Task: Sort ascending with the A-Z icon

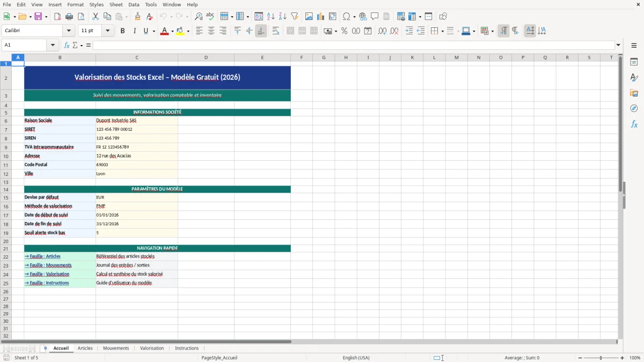Action: (x=271, y=17)
